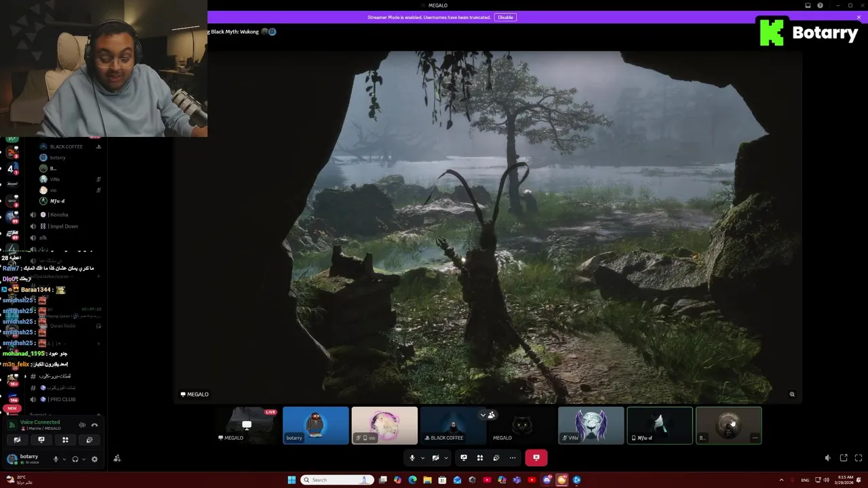The width and height of the screenshot is (868, 488).
Task: Join Impel Down voice channel
Action: (x=62, y=226)
